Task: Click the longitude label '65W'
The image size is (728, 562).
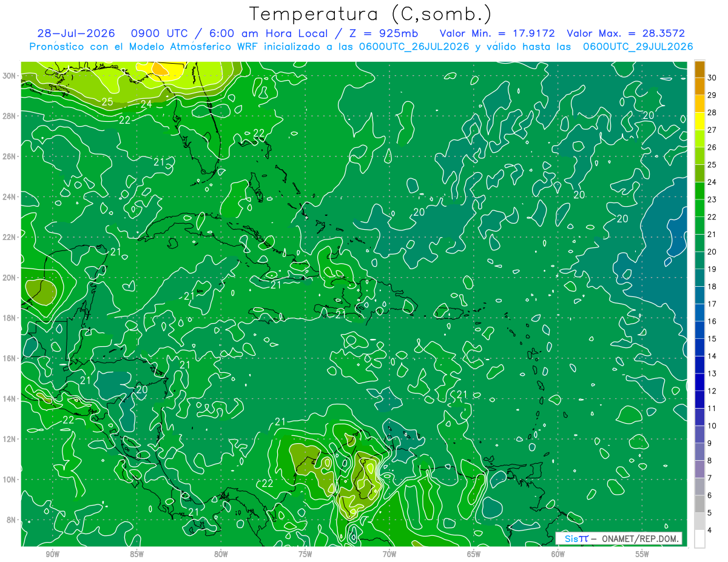Action: pos(474,554)
